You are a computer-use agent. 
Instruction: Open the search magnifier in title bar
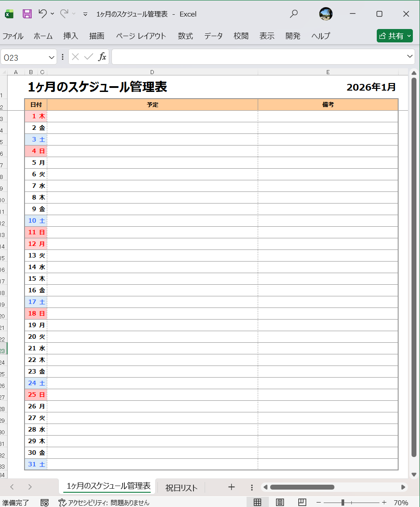[x=293, y=14]
